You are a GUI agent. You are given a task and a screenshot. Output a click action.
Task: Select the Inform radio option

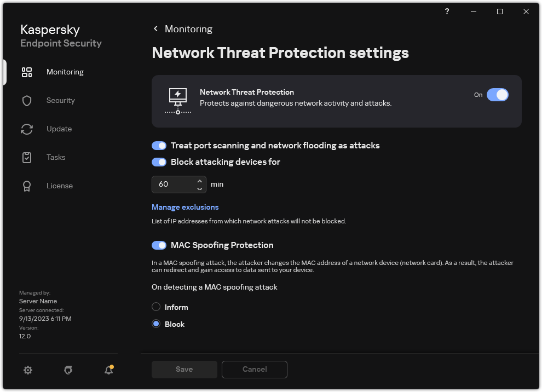(156, 307)
